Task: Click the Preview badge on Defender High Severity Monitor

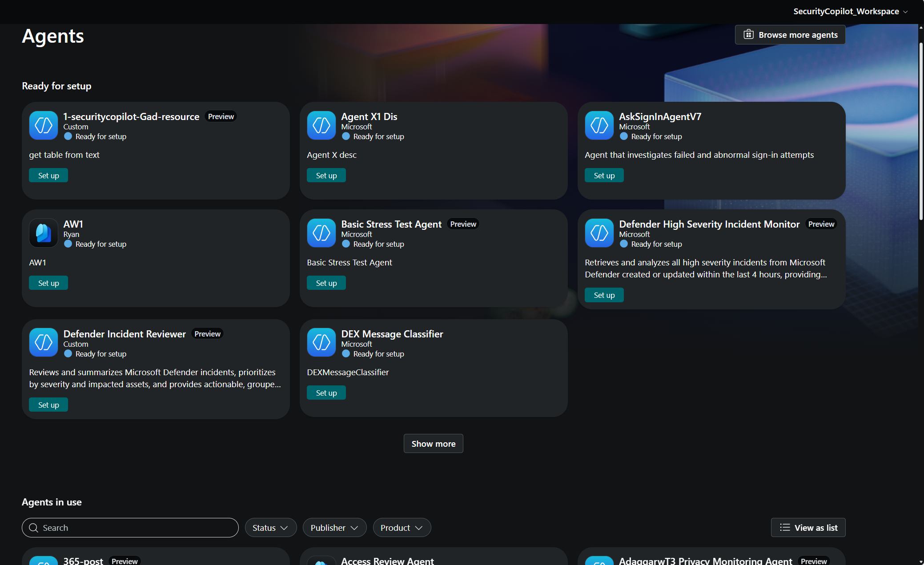Action: point(821,224)
